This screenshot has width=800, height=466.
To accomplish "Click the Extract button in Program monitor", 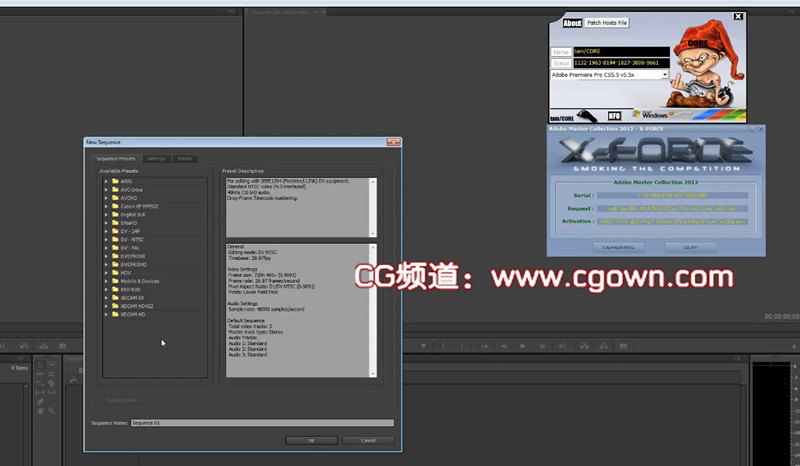I will [604, 346].
